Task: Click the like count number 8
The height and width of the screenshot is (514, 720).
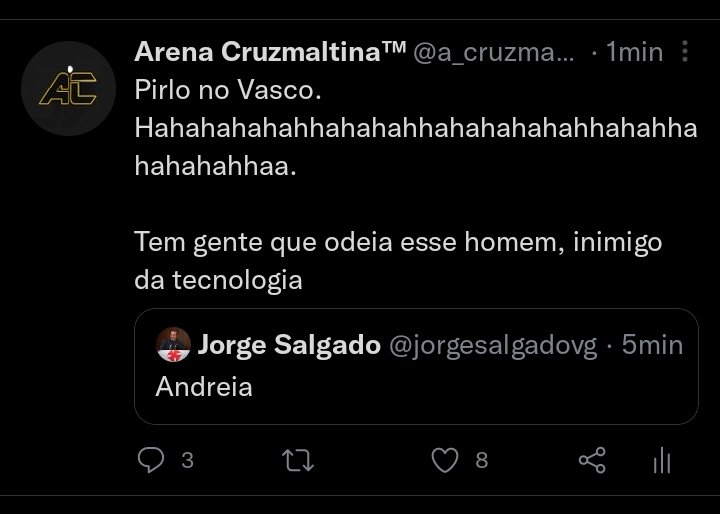Action: 481,459
